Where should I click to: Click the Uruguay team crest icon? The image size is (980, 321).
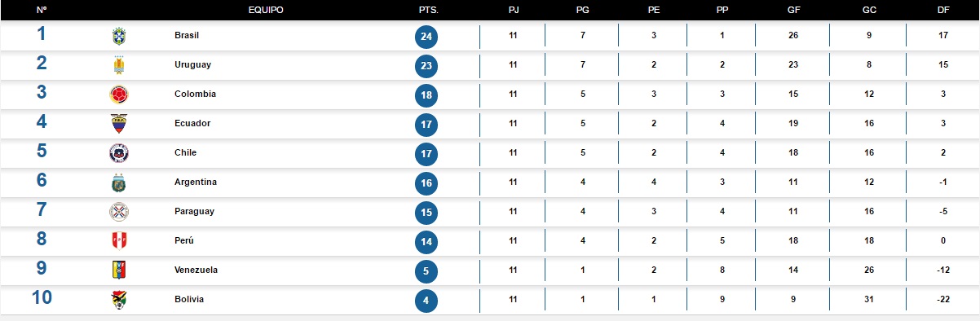tap(119, 65)
